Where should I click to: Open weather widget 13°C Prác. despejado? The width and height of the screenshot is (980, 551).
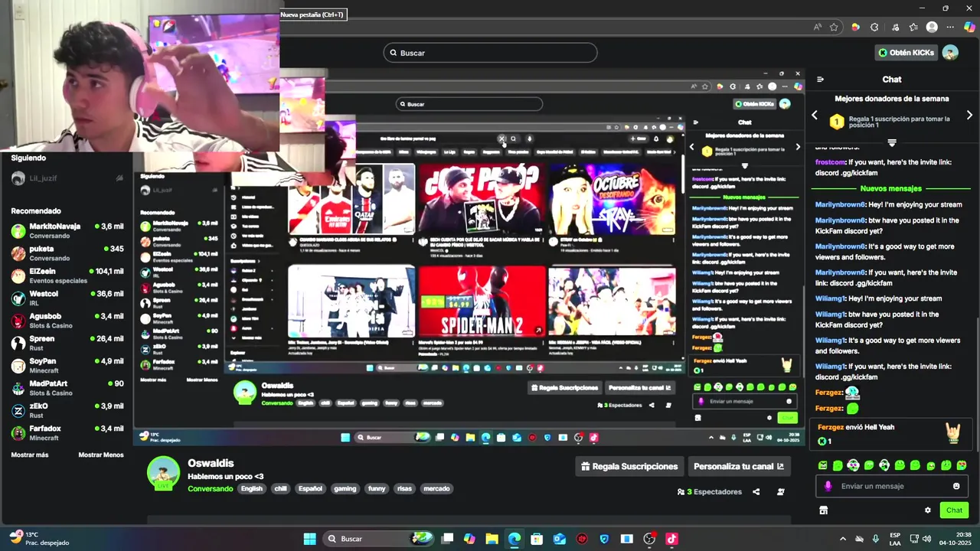point(40,539)
